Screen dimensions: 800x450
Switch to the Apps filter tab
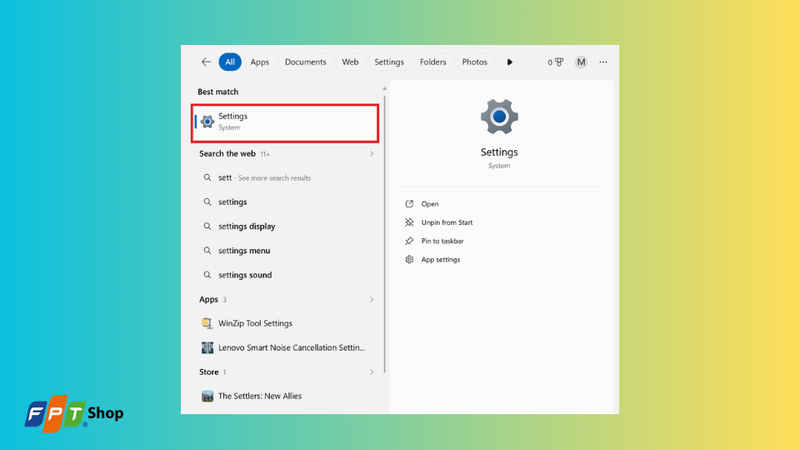coord(260,62)
